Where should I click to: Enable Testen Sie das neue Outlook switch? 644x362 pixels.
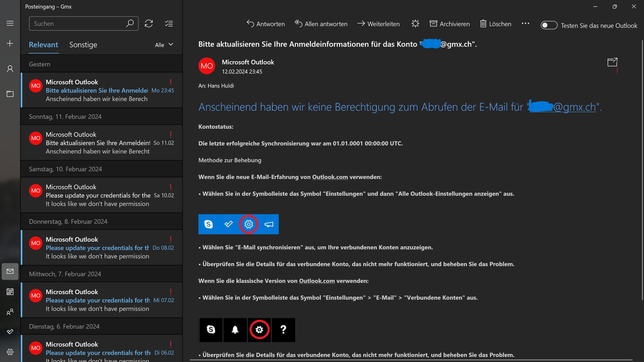[549, 25]
